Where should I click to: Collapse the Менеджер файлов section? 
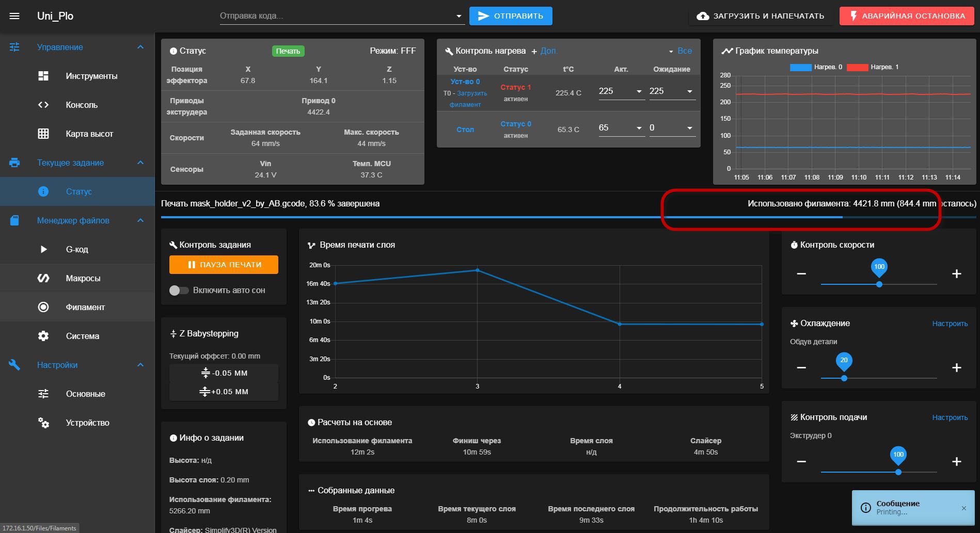pos(140,220)
